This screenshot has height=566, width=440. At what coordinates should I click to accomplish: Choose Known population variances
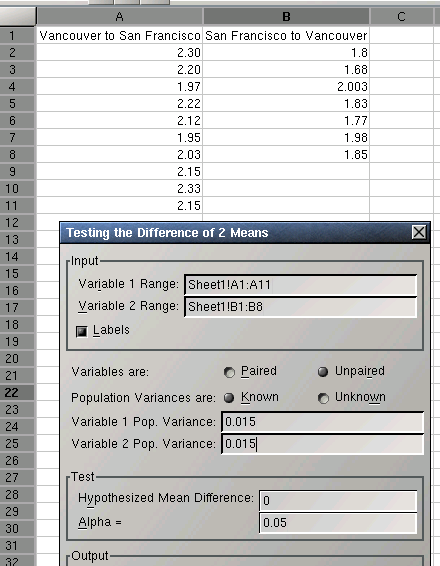tap(229, 398)
